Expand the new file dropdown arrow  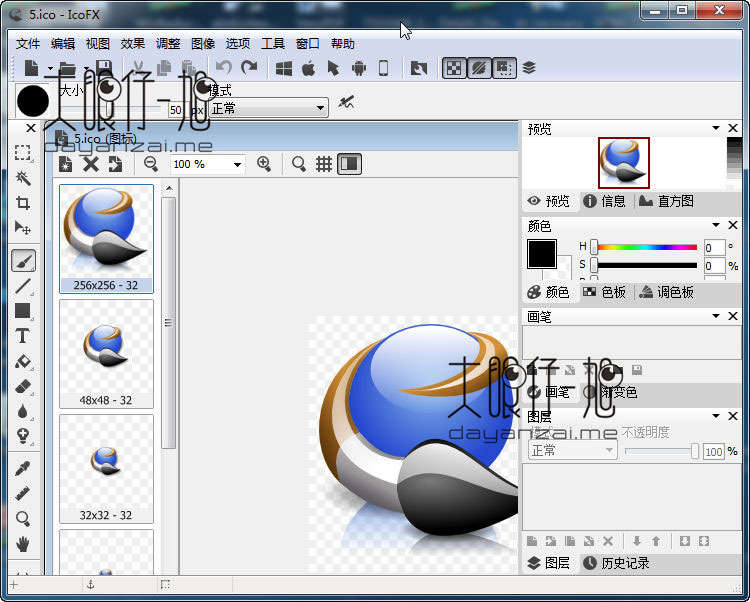pyautogui.click(x=50, y=68)
